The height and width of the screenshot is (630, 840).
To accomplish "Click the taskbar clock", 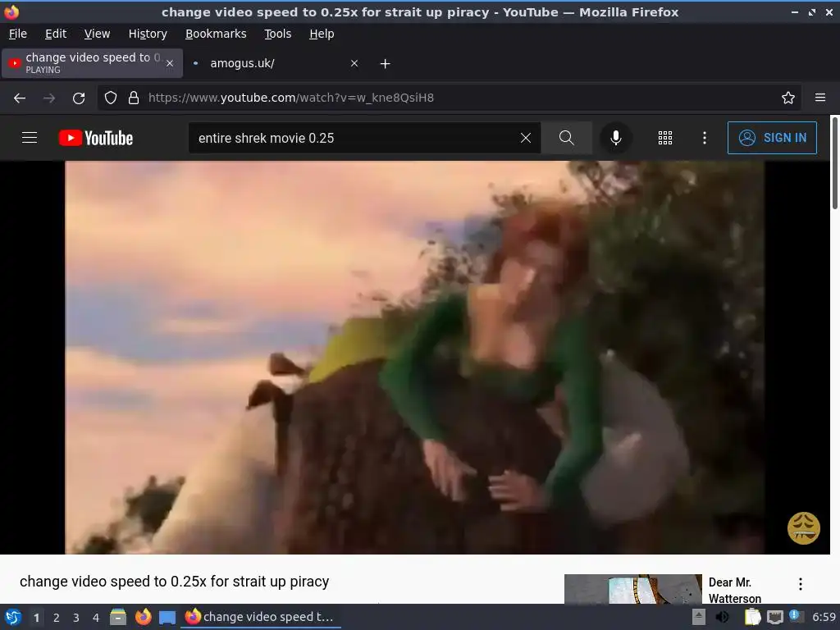I will (824, 617).
